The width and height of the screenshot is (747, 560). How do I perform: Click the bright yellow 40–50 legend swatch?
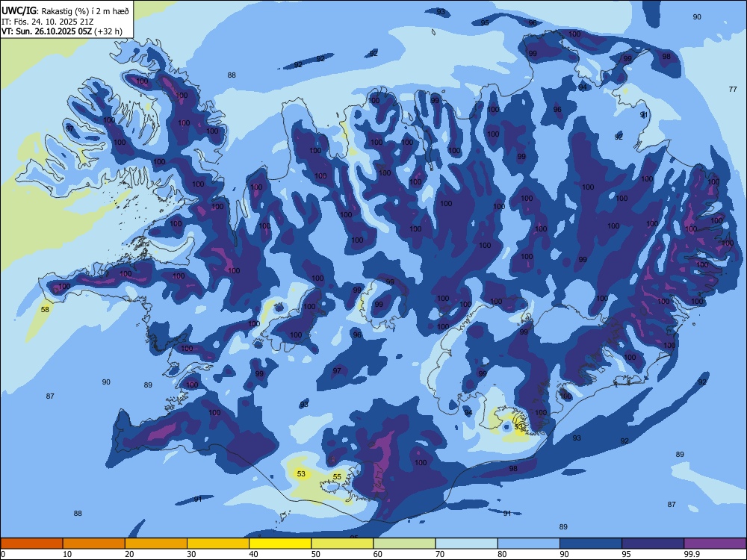point(280,544)
